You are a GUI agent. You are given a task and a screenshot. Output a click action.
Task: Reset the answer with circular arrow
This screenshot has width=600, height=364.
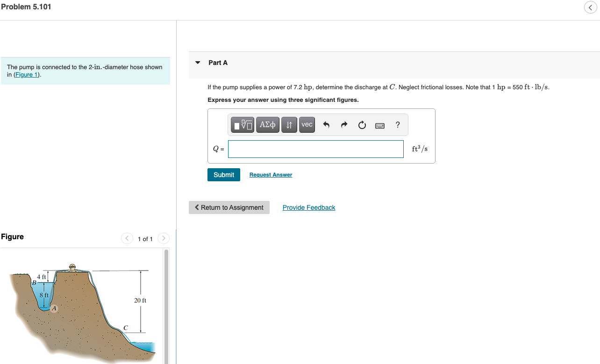[362, 125]
